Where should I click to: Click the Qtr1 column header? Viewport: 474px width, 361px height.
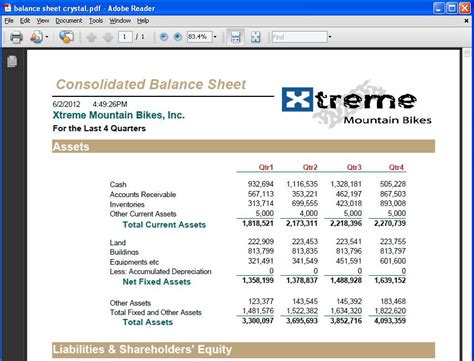[266, 167]
